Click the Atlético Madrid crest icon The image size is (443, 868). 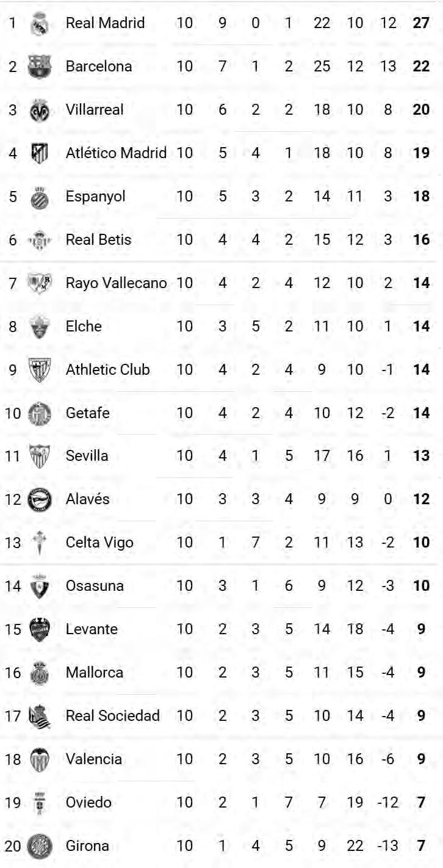tap(40, 153)
